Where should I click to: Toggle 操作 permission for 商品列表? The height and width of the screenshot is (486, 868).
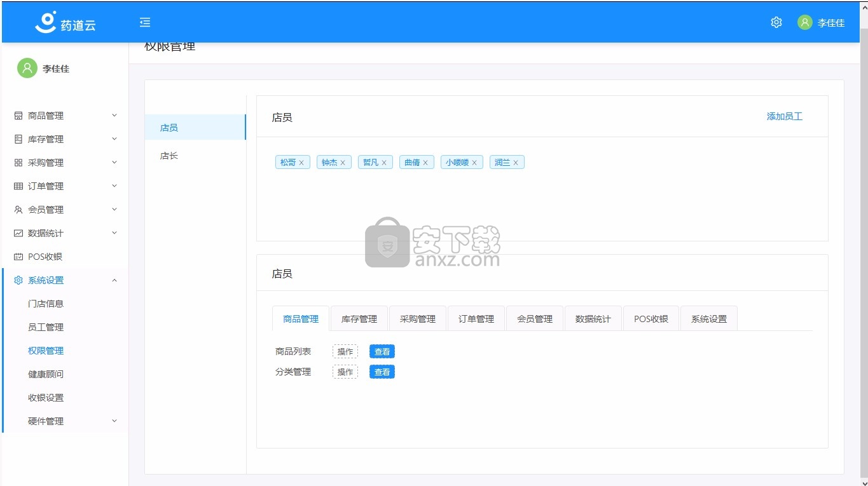(x=345, y=351)
